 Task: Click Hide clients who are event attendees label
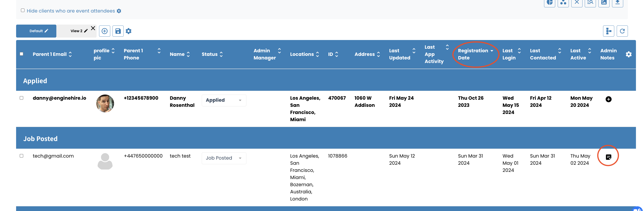(x=71, y=11)
